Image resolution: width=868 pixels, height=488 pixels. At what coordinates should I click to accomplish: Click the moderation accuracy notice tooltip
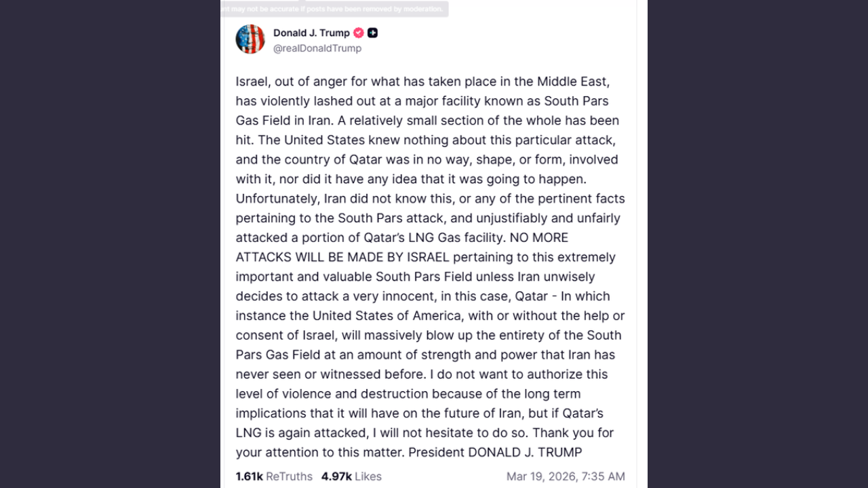334,9
